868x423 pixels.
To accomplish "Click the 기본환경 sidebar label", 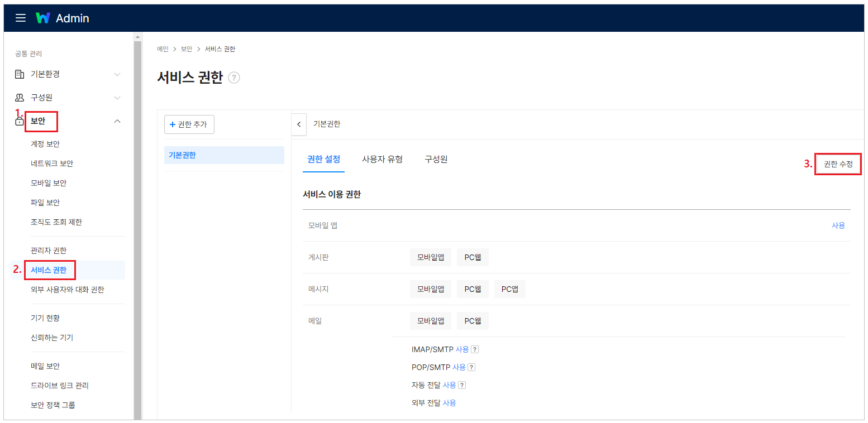I will 45,74.
